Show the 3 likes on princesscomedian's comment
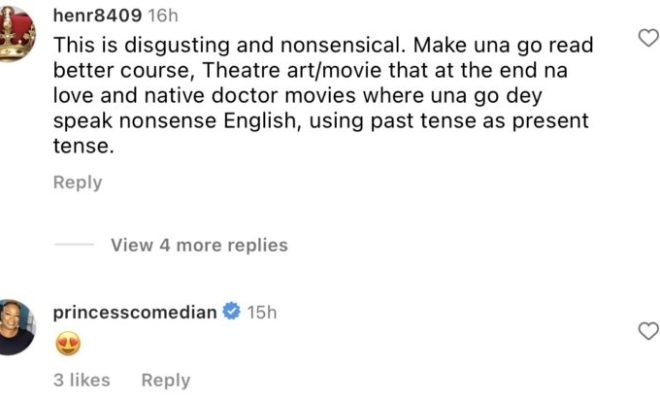660x400 pixels. point(81,380)
